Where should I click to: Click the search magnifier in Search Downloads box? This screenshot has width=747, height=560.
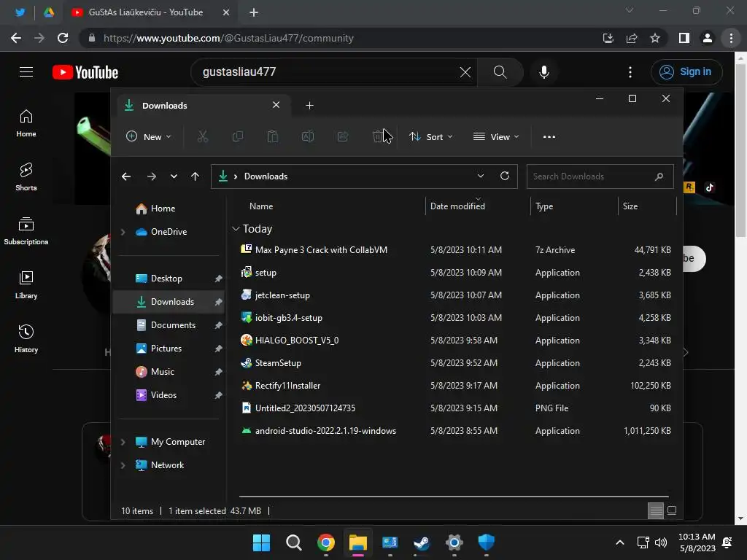tap(659, 176)
